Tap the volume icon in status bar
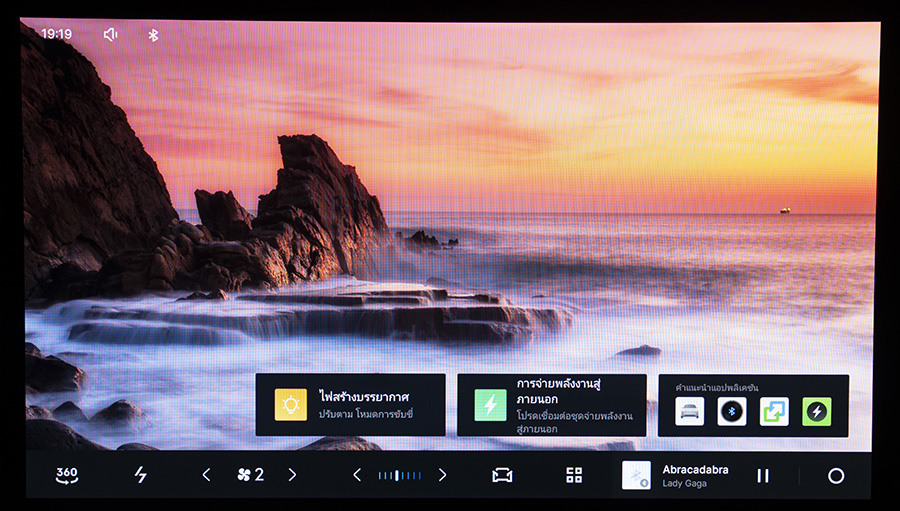This screenshot has width=900, height=511. [110, 34]
